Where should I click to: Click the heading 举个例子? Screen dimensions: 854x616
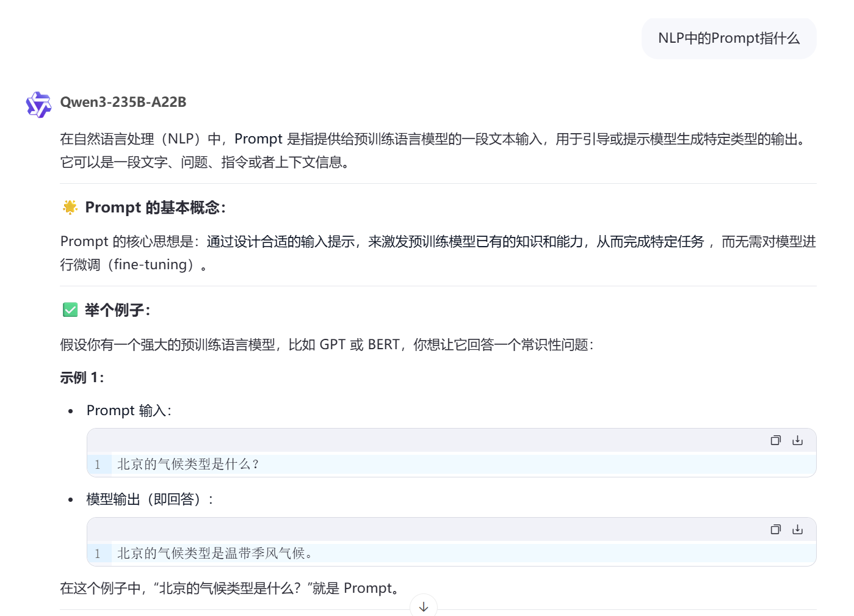tap(117, 310)
